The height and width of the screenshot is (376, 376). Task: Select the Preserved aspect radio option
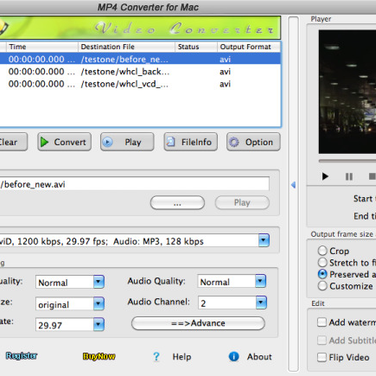coord(322,274)
